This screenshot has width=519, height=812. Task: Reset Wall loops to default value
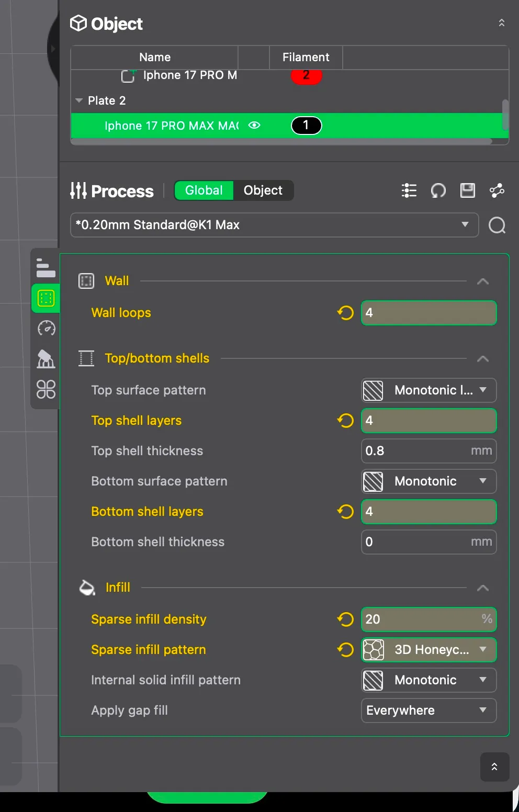pyautogui.click(x=345, y=313)
